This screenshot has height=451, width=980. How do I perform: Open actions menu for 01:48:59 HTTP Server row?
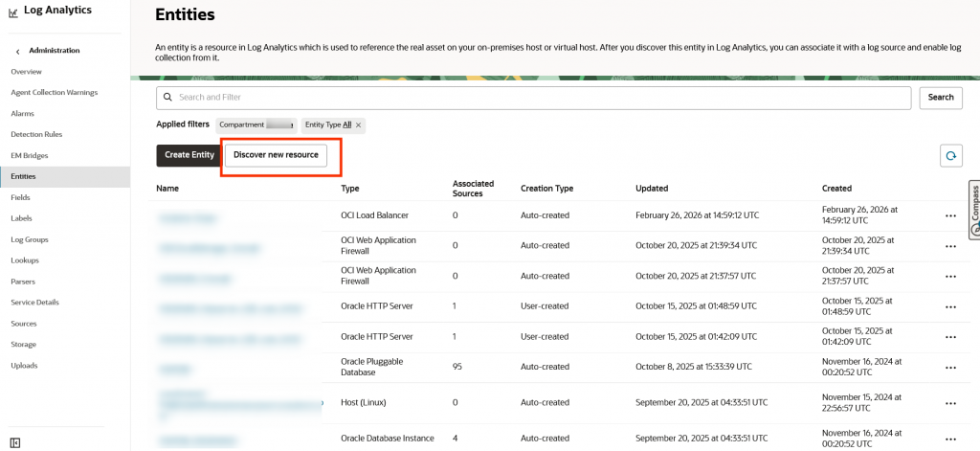[950, 307]
